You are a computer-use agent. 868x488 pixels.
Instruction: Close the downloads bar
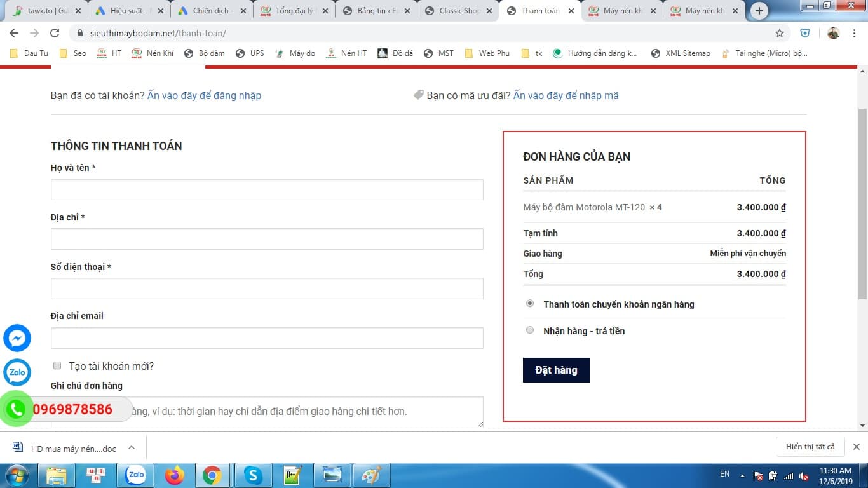856,447
